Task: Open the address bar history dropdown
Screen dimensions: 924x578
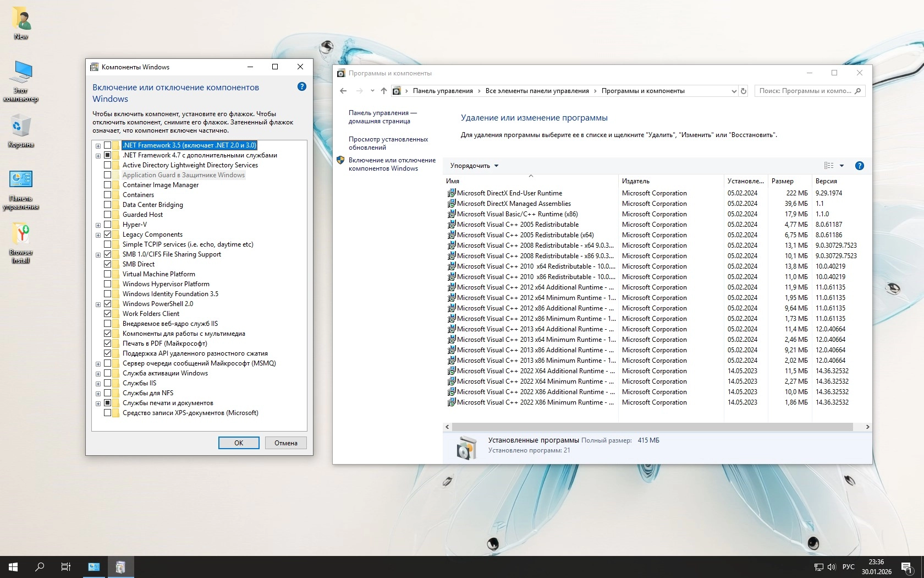Action: pyautogui.click(x=733, y=91)
